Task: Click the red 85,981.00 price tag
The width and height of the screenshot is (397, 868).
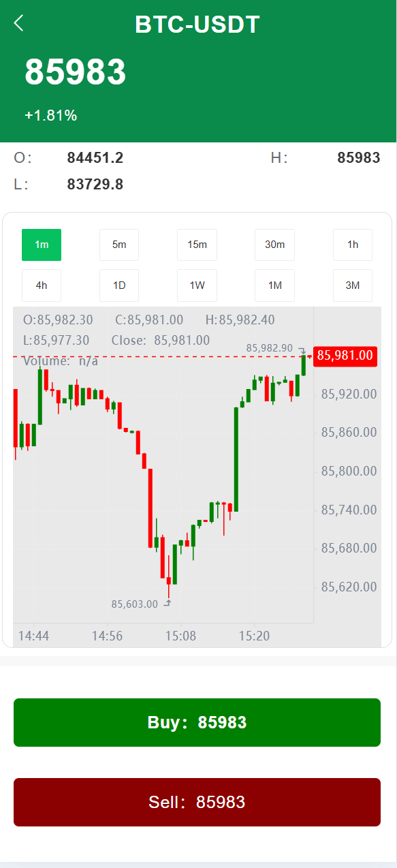Action: [x=345, y=356]
